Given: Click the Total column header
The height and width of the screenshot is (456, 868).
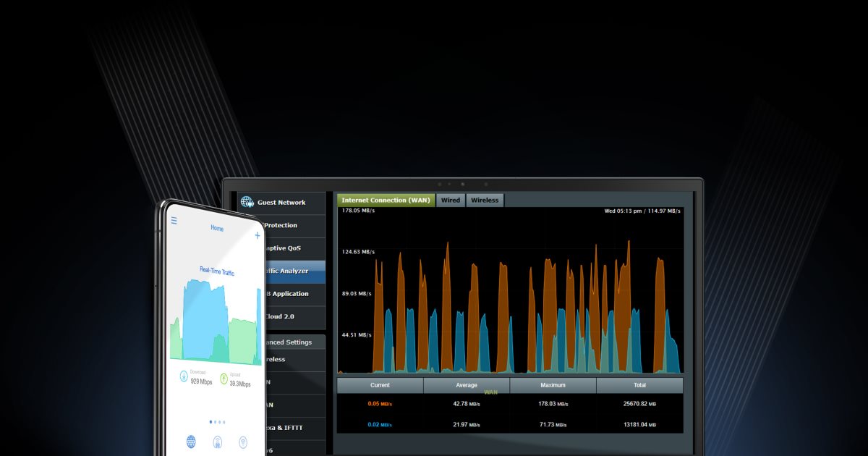Looking at the screenshot, I should tap(639, 385).
